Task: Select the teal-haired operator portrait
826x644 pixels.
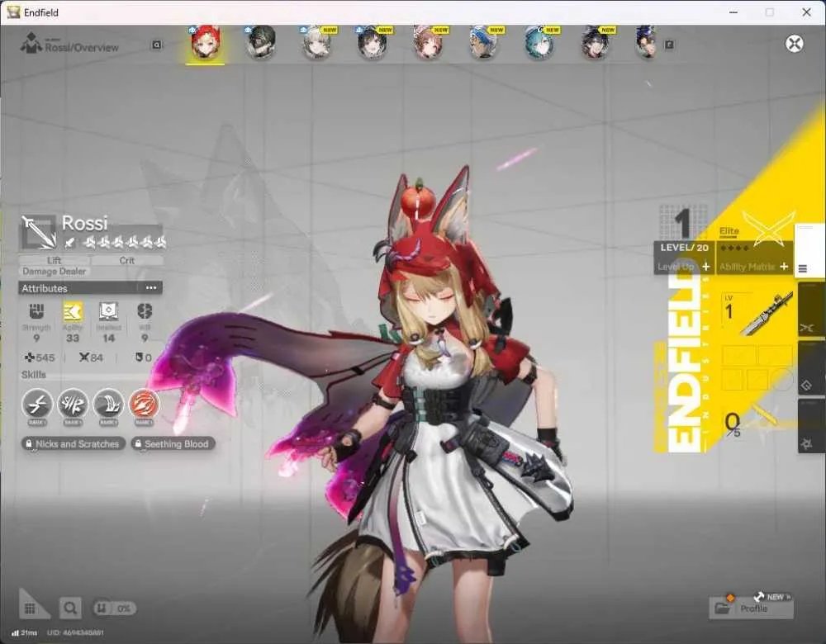Action: (x=539, y=43)
